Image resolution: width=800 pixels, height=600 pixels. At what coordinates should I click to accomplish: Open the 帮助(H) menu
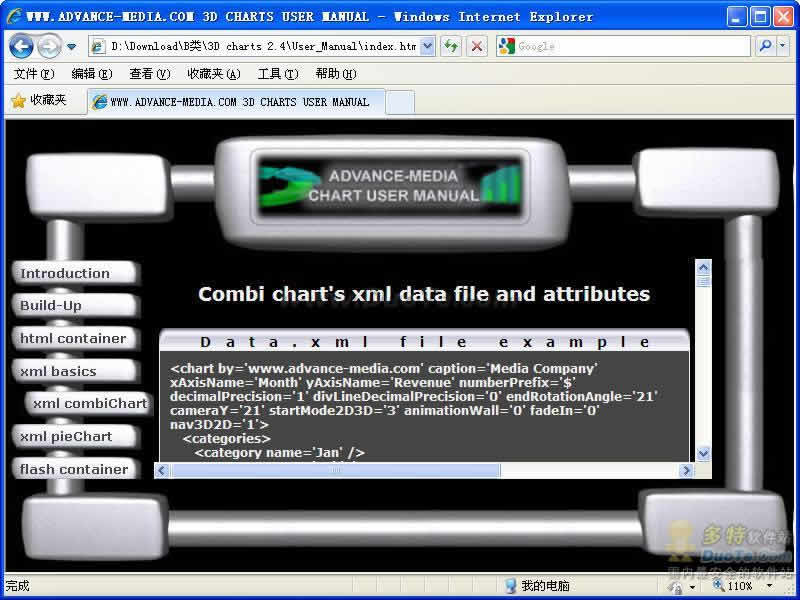336,74
